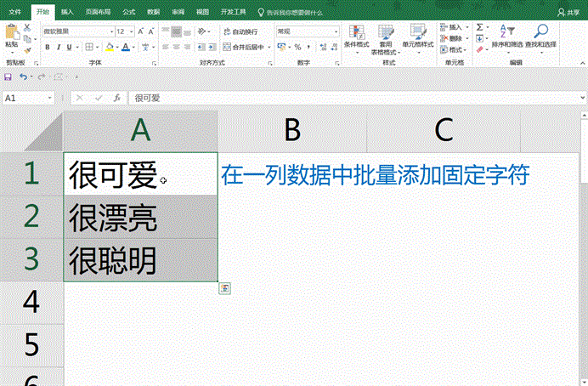The width and height of the screenshot is (588, 386).
Task: Expand the Name Box dropdown arrow
Action: (59, 98)
